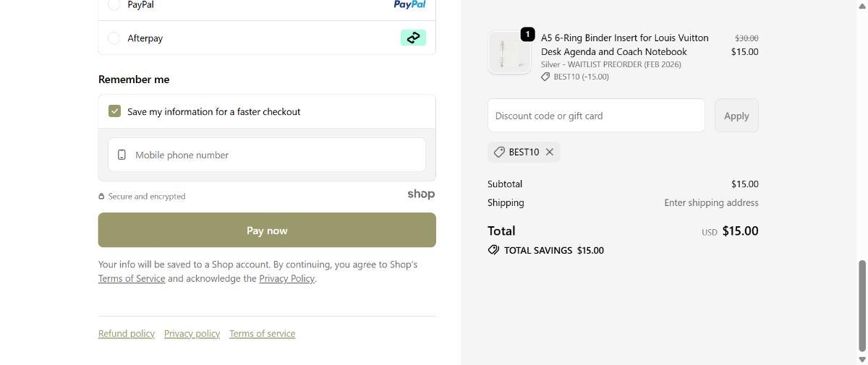868x365 pixels.
Task: Click the Apply discount button
Action: [736, 116]
